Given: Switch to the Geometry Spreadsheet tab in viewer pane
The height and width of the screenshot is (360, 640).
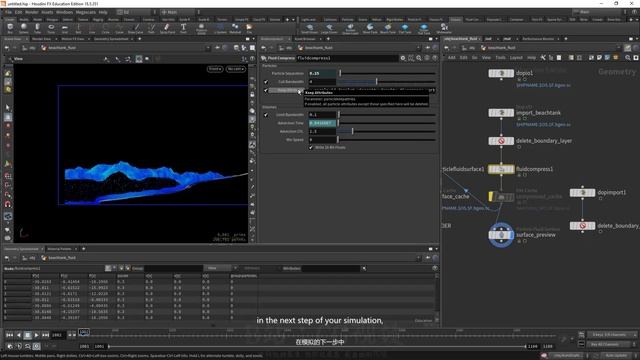Looking at the screenshot, I should point(111,39).
